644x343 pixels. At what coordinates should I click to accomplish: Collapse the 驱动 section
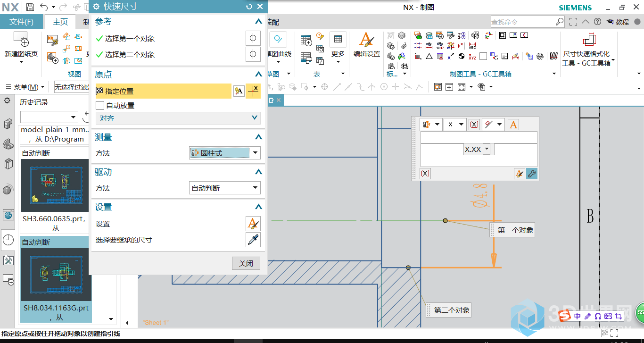(x=258, y=172)
